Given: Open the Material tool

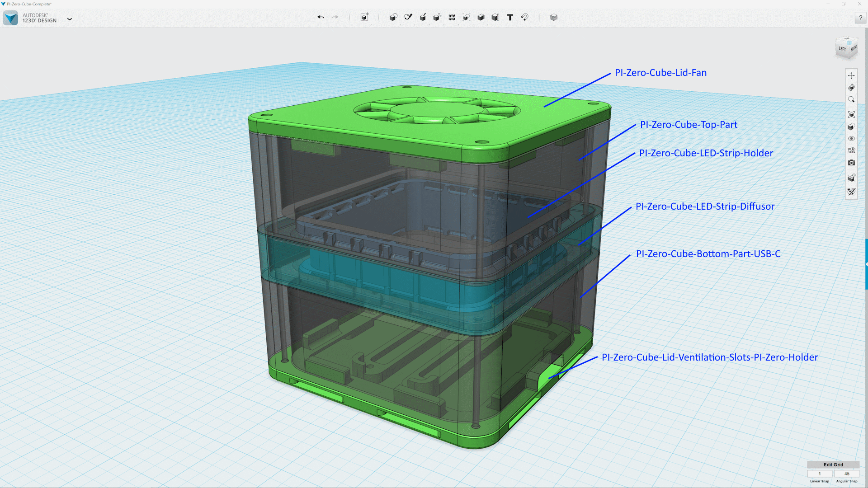Looking at the screenshot, I should (x=554, y=17).
